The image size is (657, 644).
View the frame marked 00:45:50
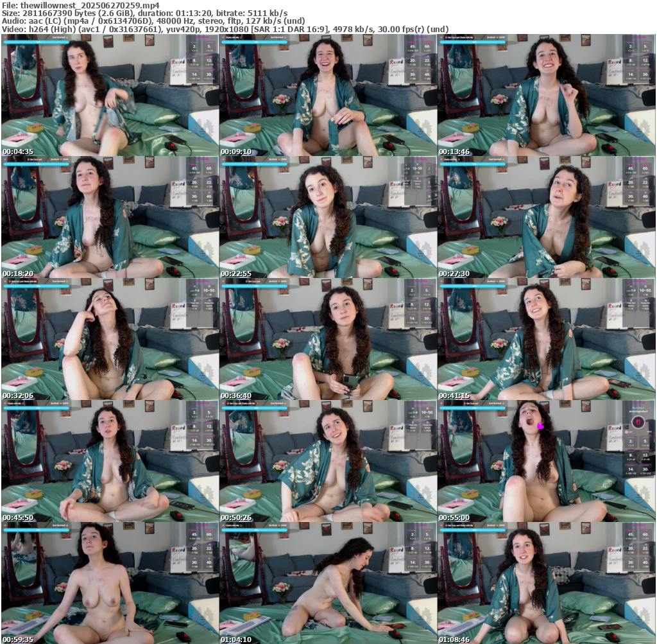[x=110, y=461]
